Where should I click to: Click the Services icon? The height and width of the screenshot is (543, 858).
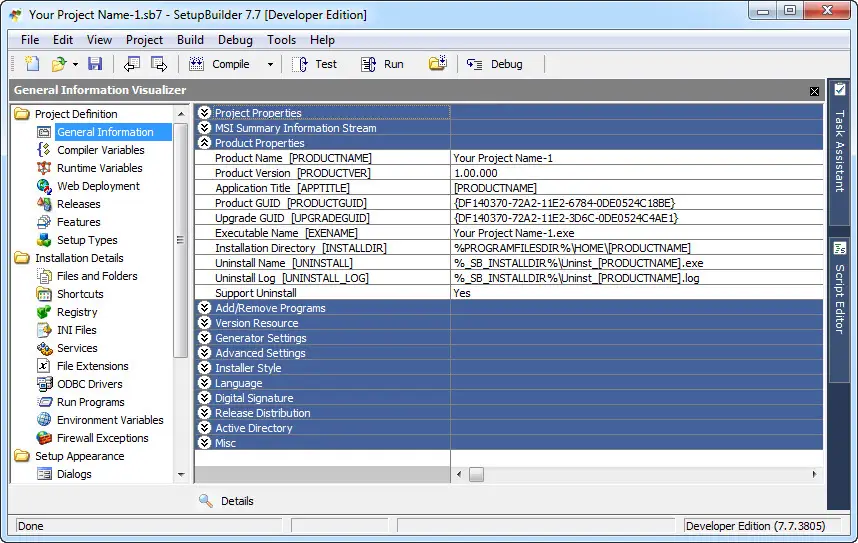[44, 348]
